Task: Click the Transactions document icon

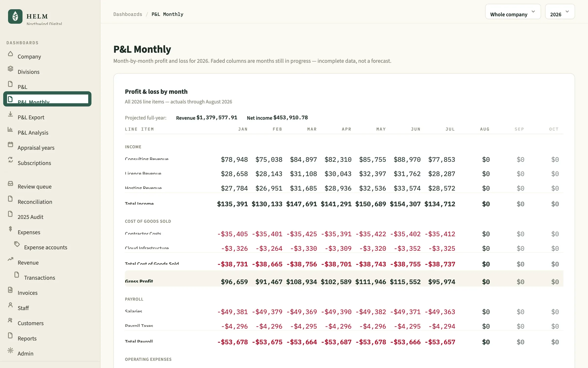Action: click(17, 275)
